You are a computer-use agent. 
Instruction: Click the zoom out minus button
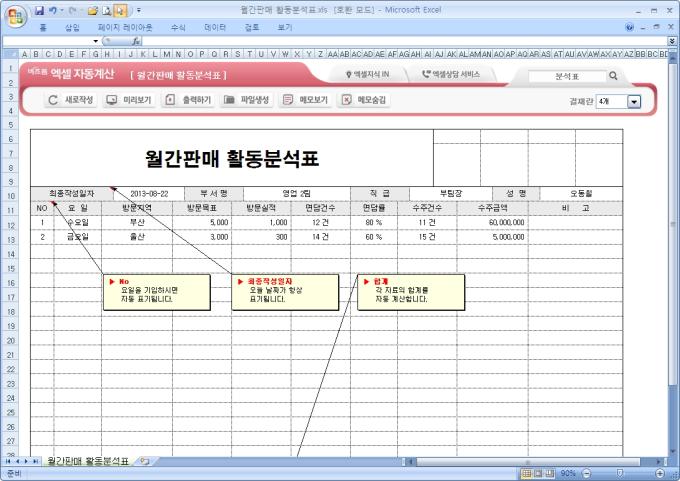[x=586, y=473]
